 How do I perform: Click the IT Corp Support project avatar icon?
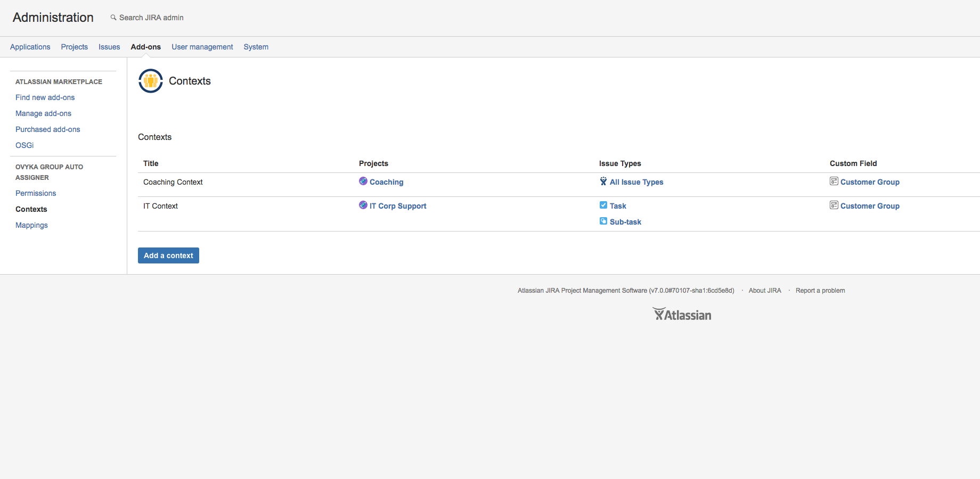363,205
